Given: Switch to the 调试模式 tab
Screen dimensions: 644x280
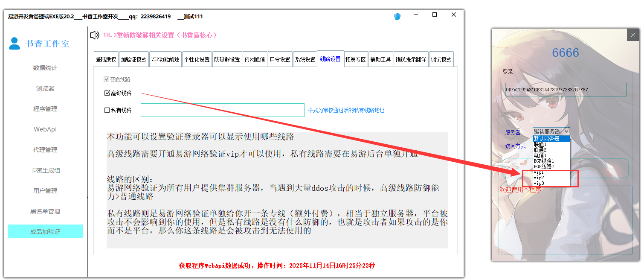Looking at the screenshot, I should pyautogui.click(x=441, y=59).
